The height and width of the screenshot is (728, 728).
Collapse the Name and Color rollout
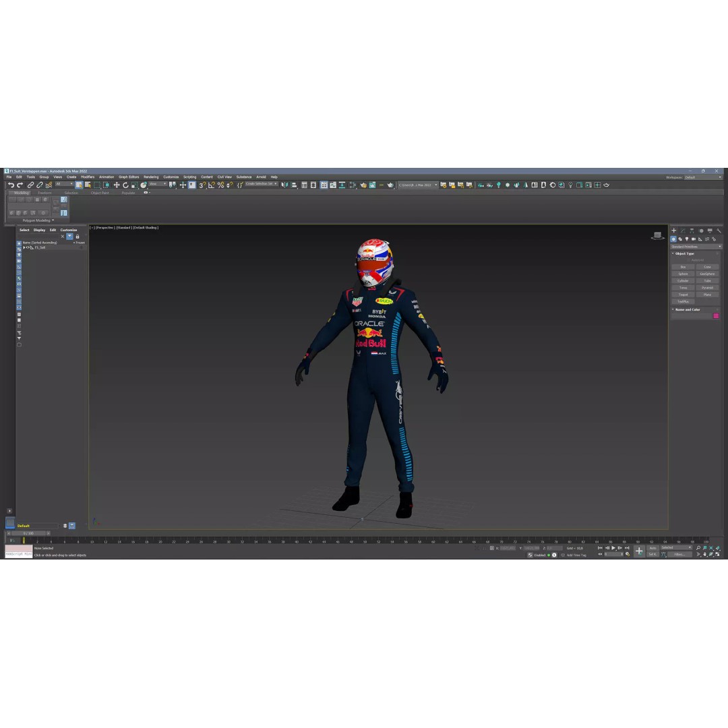pyautogui.click(x=673, y=309)
